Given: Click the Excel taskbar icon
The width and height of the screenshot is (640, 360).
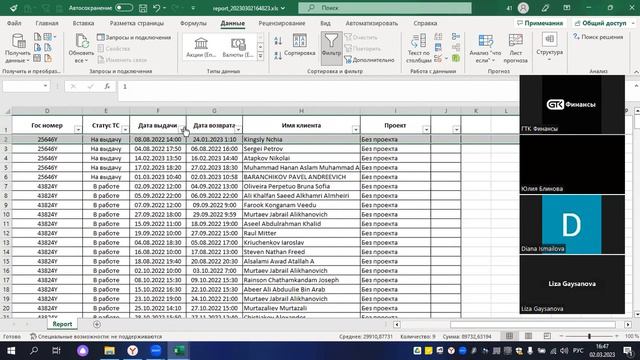Looking at the screenshot, I should (179, 351).
